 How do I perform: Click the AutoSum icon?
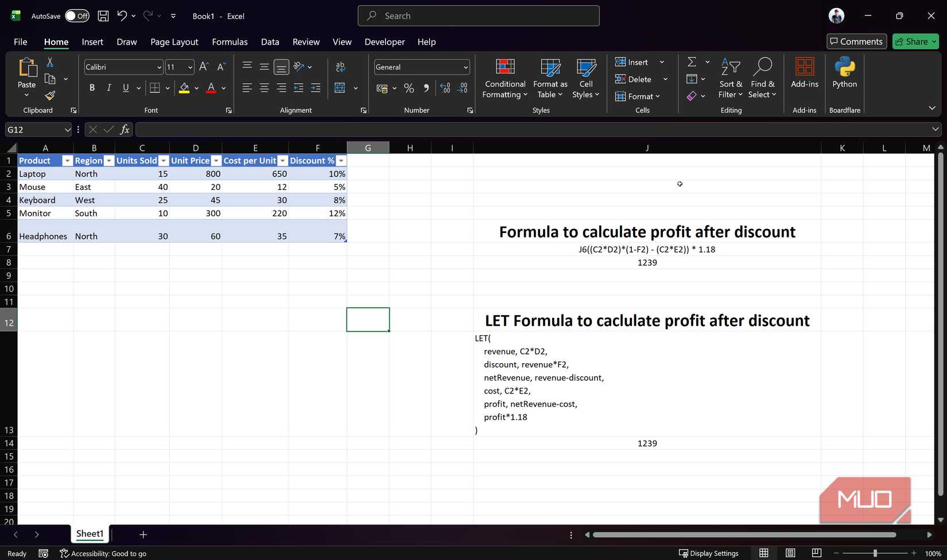point(691,61)
